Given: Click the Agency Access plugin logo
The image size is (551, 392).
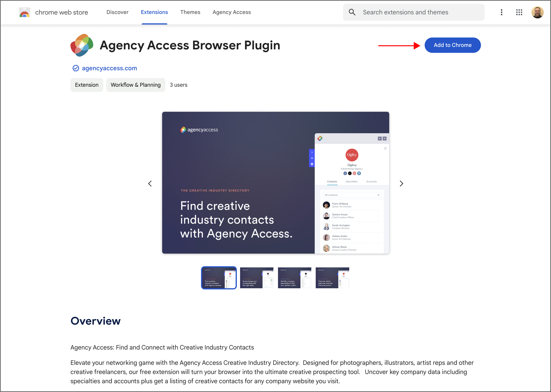Looking at the screenshot, I should [x=82, y=45].
